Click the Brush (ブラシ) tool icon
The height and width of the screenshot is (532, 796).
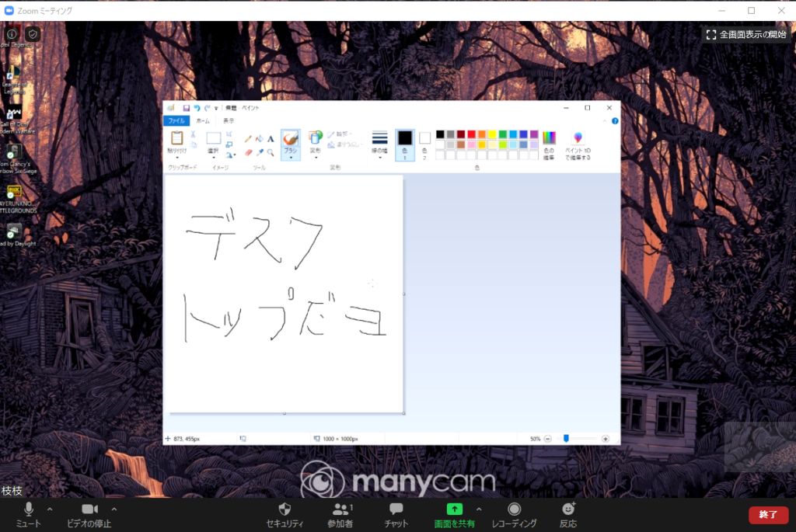291,138
